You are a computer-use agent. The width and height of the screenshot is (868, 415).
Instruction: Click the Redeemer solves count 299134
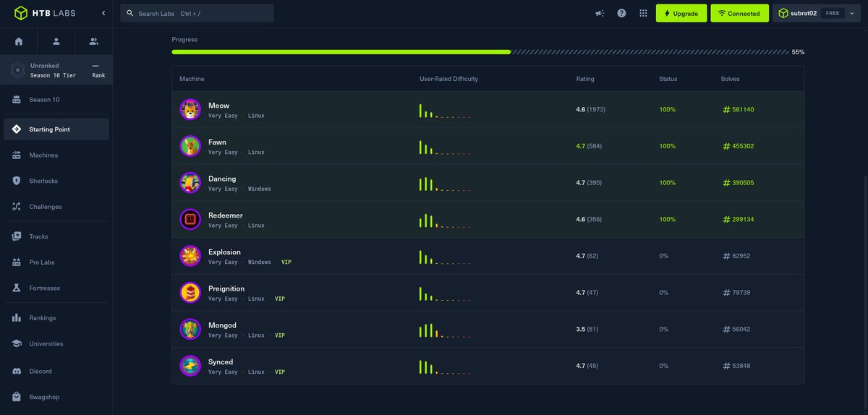[x=739, y=219]
